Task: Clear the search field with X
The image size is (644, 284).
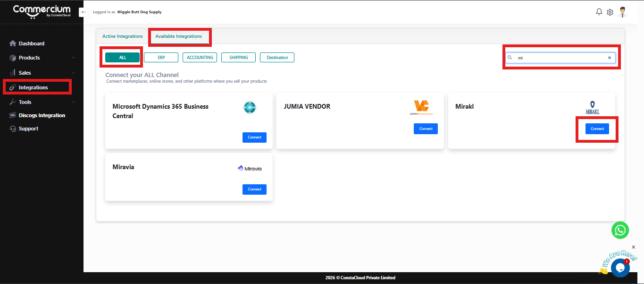Action: pos(609,58)
